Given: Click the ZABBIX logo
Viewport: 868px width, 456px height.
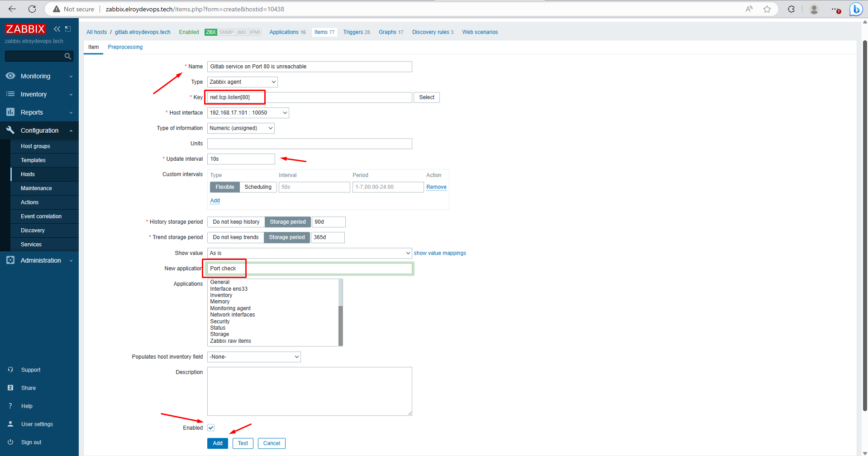Looking at the screenshot, I should pyautogui.click(x=25, y=29).
